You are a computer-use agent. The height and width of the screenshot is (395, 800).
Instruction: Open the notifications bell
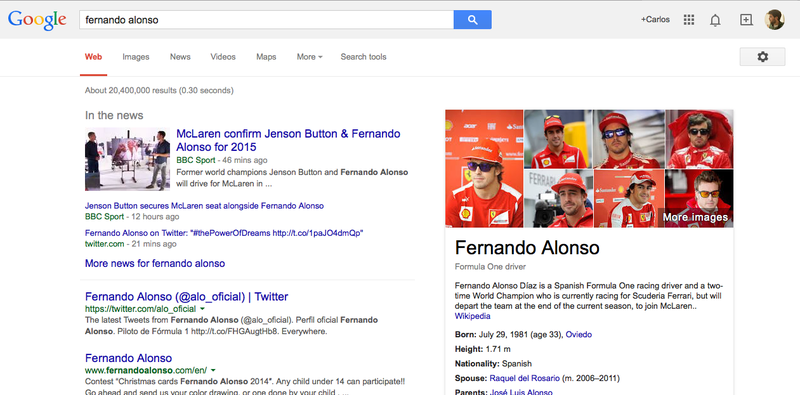point(715,20)
